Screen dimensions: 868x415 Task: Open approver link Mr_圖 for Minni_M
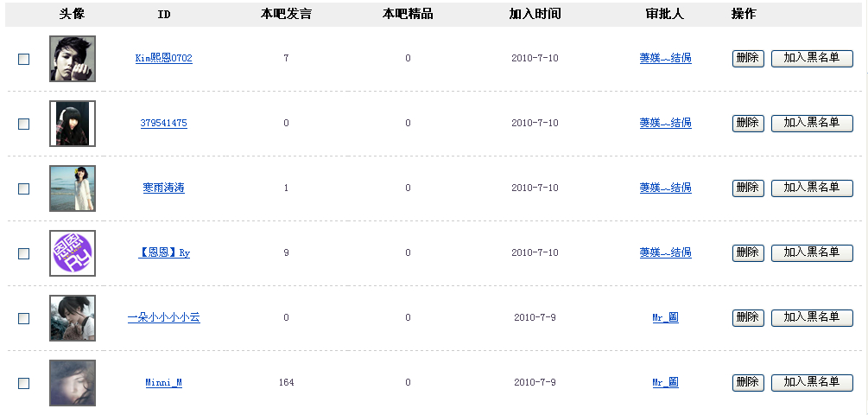click(665, 383)
